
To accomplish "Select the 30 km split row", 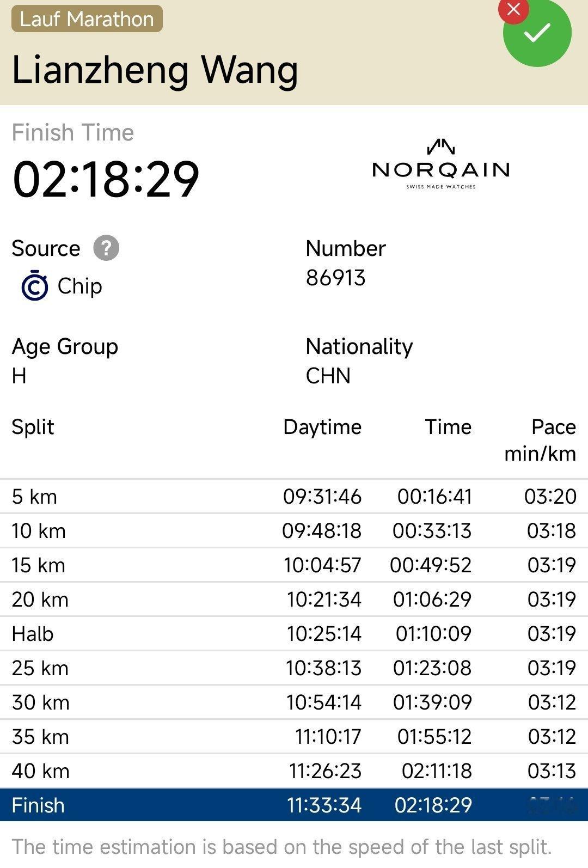I will coord(294,702).
